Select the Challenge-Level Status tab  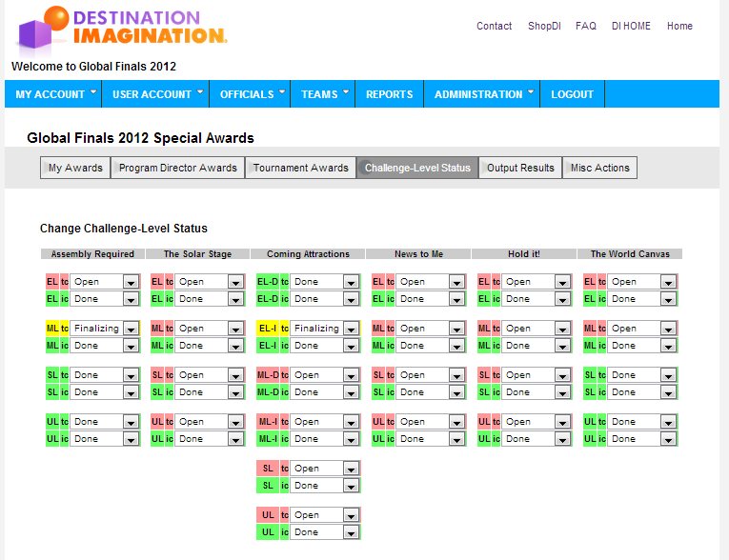click(x=417, y=168)
